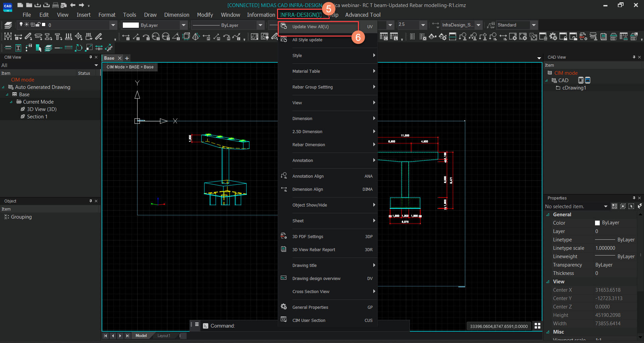
Task: Open the Standard style dropdown
Action: coord(534,25)
